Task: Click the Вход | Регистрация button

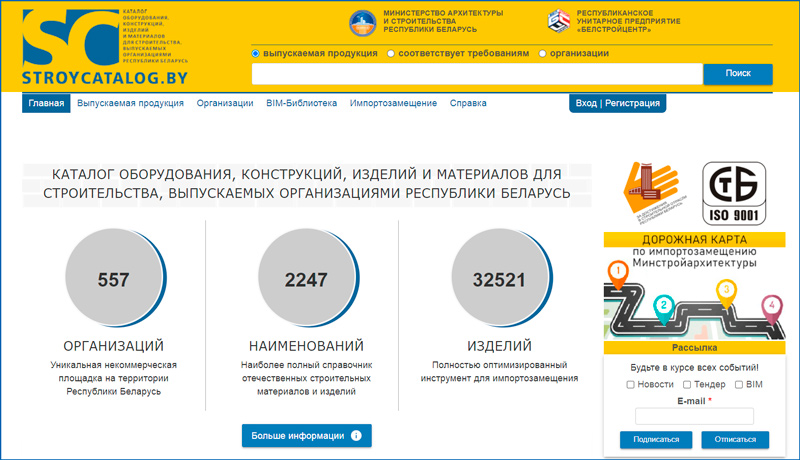Action: pyautogui.click(x=616, y=103)
